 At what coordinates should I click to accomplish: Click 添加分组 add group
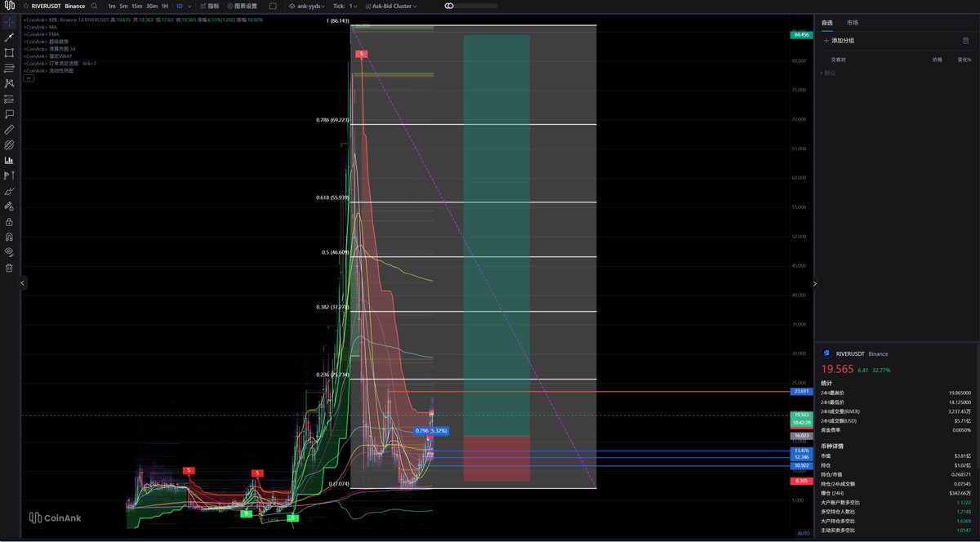point(840,40)
